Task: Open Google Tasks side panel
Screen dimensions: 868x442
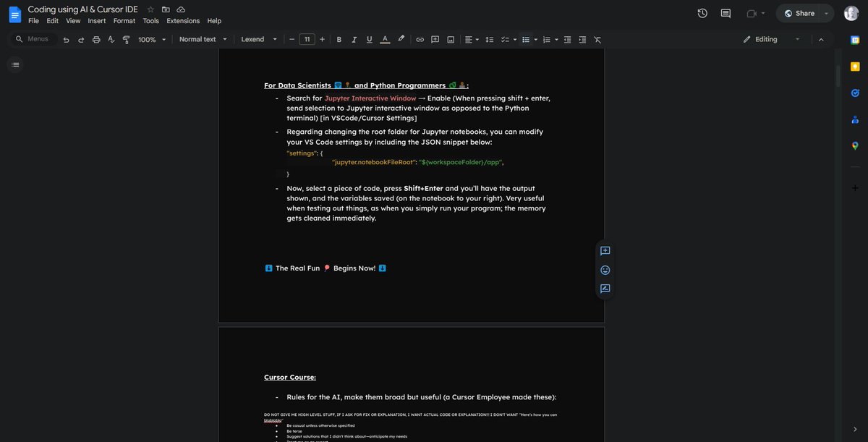Action: point(855,93)
